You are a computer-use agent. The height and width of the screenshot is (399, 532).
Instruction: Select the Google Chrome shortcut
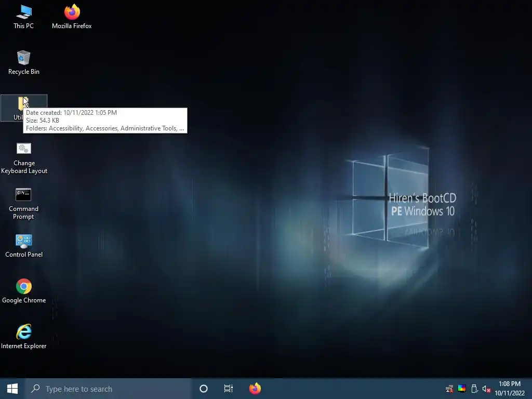pyautogui.click(x=24, y=291)
